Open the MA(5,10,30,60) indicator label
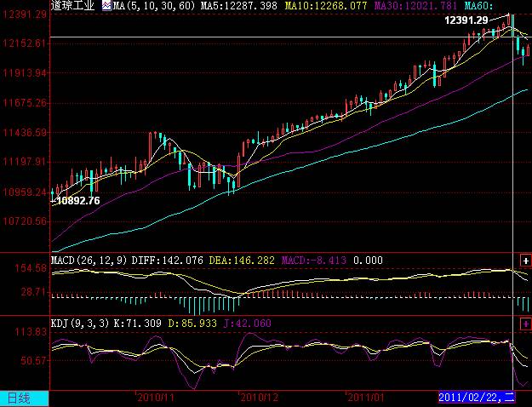532x407 pixels. (x=154, y=6)
